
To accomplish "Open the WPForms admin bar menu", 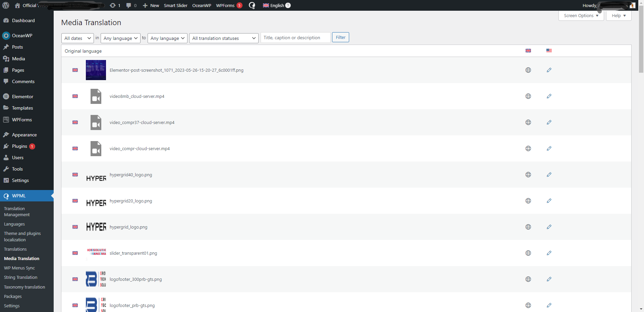I will [229, 5].
